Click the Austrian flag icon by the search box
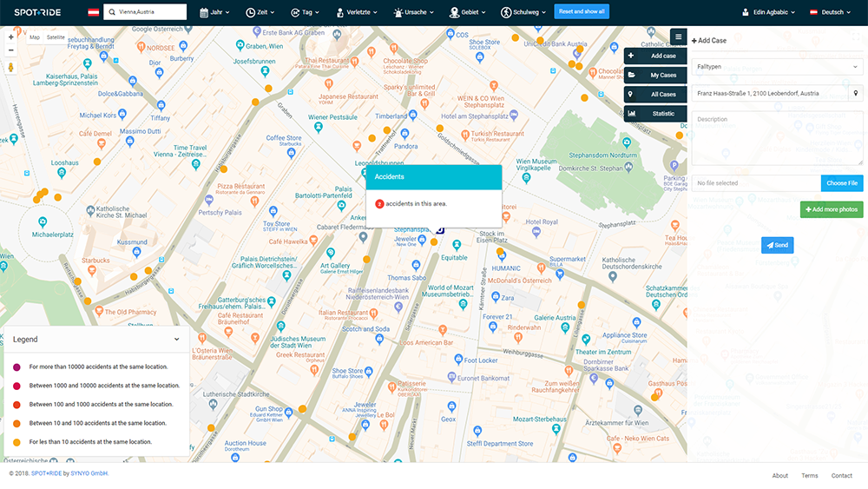The image size is (868, 489). click(x=93, y=12)
